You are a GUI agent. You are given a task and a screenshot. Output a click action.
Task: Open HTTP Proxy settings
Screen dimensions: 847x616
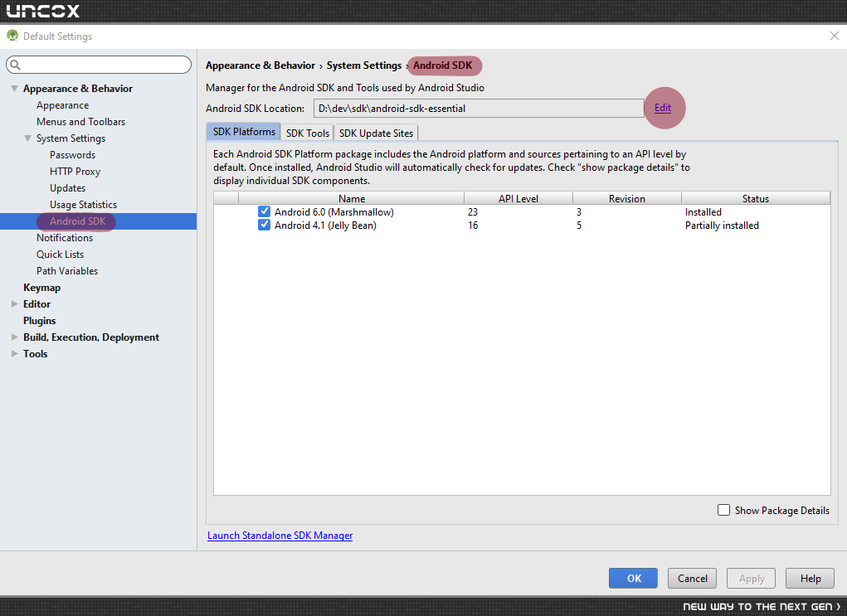(75, 172)
